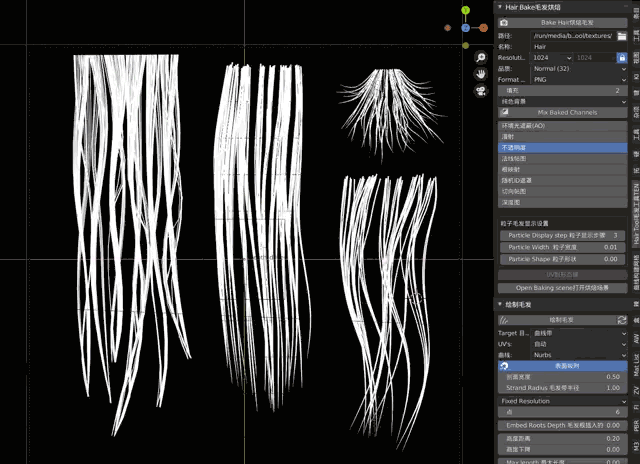Click the Mix Baked Channels image icon
This screenshot has height=464, width=640.
click(x=505, y=112)
